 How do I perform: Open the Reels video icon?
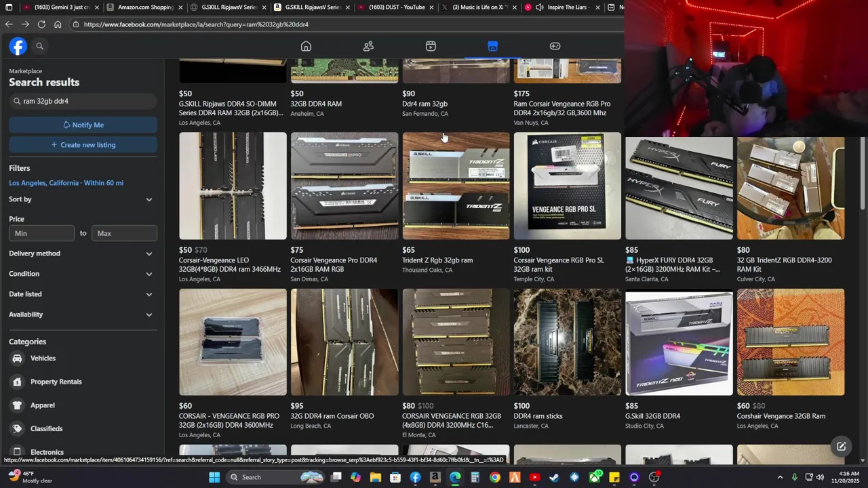(431, 46)
